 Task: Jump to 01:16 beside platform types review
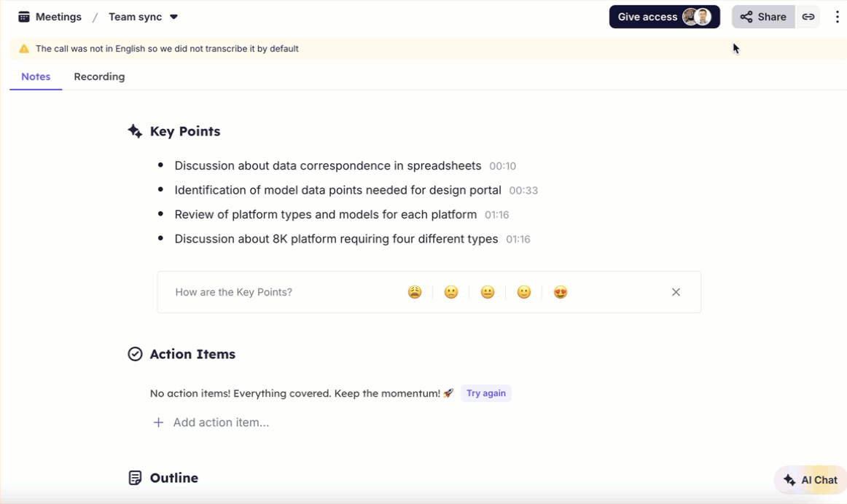(x=496, y=215)
